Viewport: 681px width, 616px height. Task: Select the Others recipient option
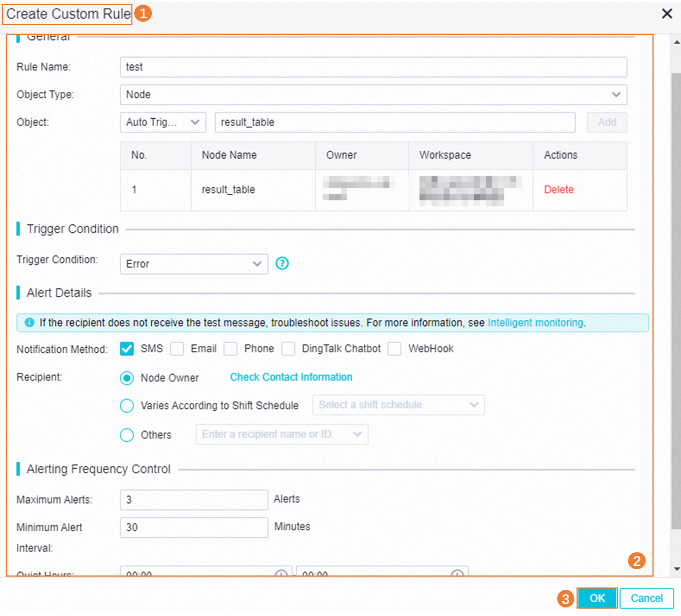tap(127, 434)
